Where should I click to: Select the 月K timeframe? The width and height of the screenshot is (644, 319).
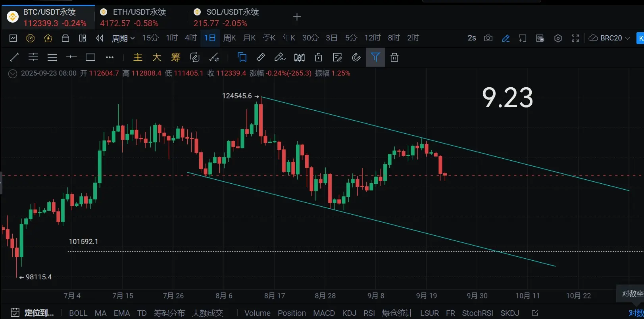point(250,38)
